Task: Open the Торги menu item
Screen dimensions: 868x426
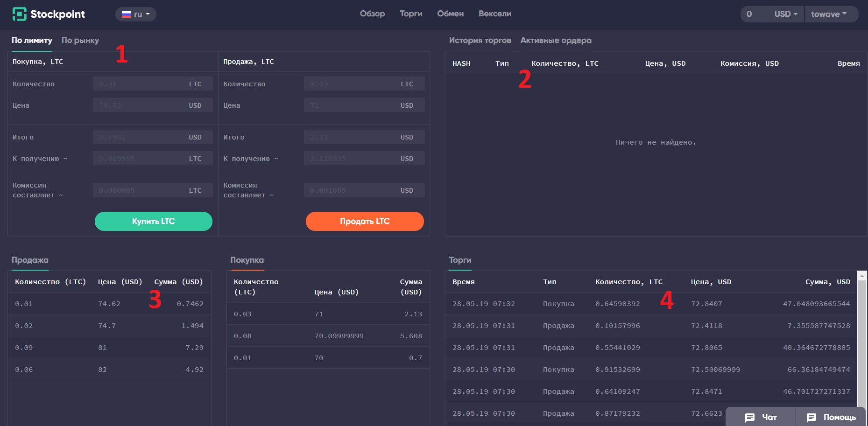Action: pyautogui.click(x=411, y=14)
